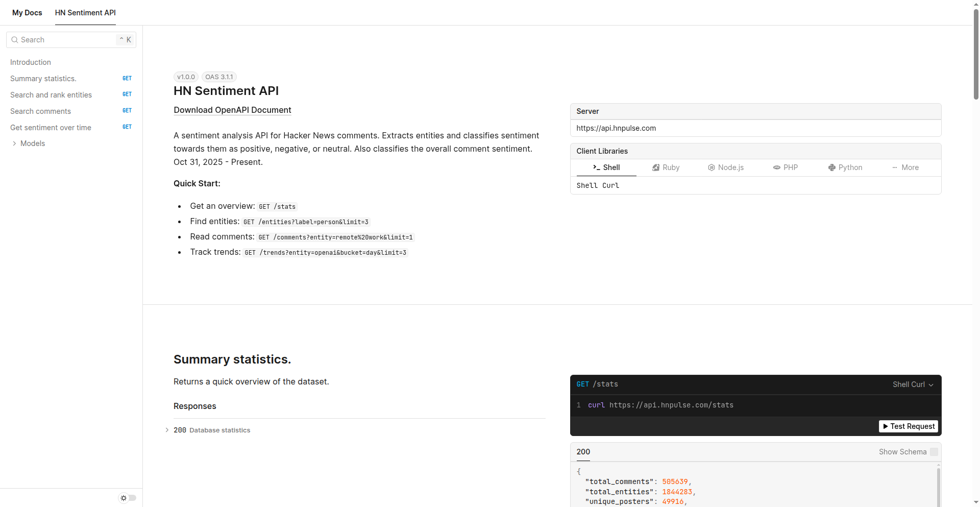Click the search magnifier icon
Viewport: 980px width, 507px height.
[15, 40]
